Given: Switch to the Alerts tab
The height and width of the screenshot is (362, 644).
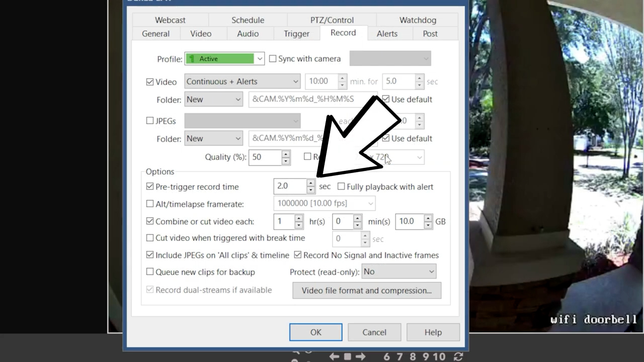Looking at the screenshot, I should (387, 34).
